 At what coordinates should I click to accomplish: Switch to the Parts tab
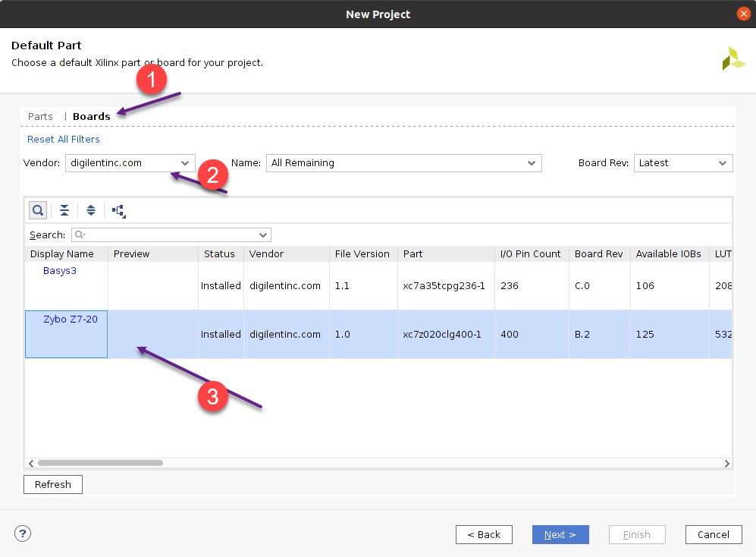pos(40,116)
